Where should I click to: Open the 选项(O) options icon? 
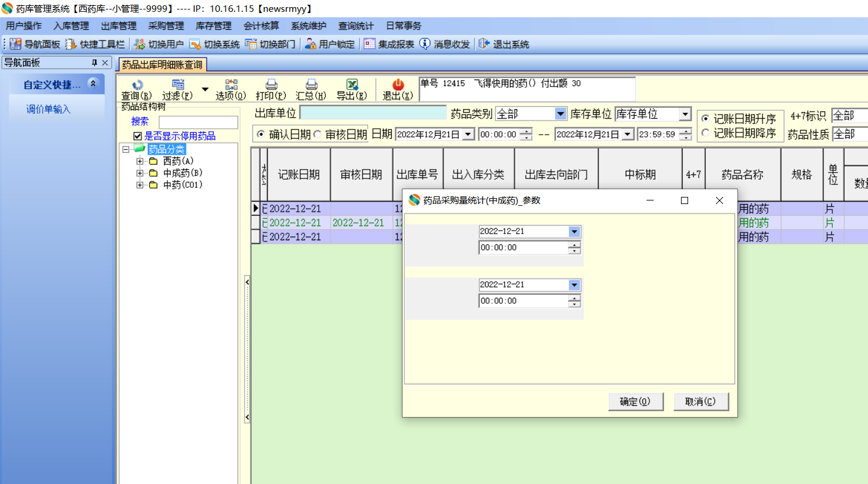click(231, 90)
